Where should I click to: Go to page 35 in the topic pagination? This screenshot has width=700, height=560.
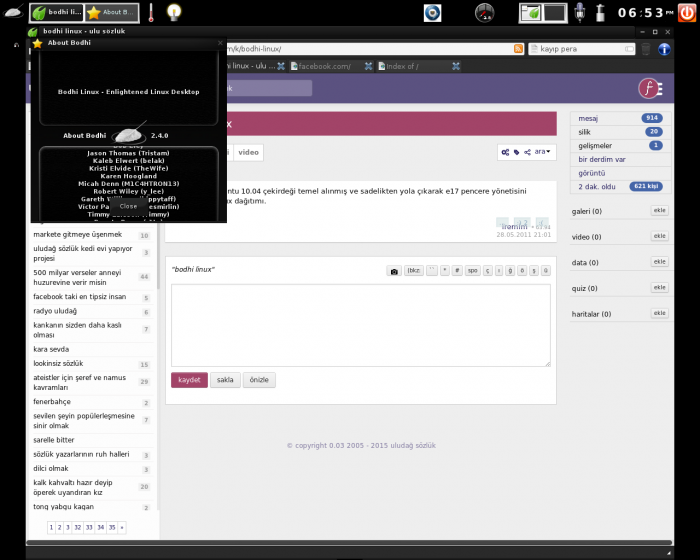(110, 527)
